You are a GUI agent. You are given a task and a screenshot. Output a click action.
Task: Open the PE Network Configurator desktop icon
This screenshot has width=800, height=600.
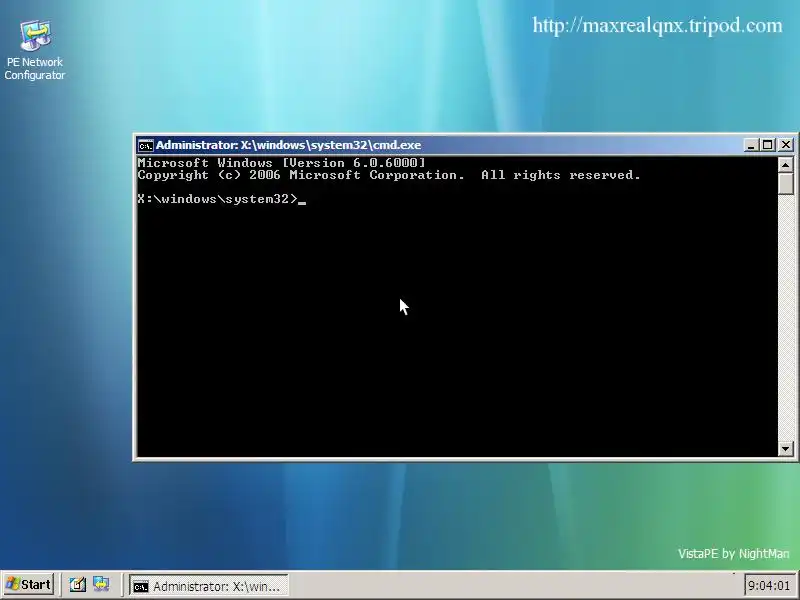pos(35,49)
